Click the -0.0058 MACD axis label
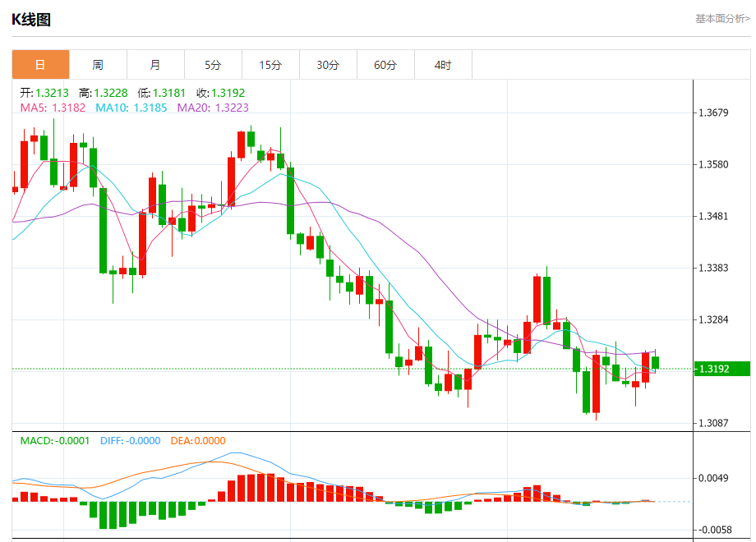 [716, 530]
